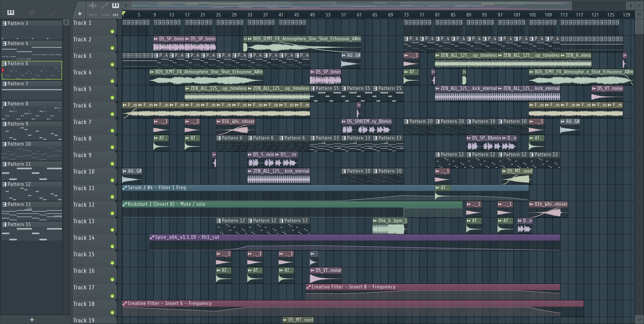Viewport: 644px width, 324px height.
Task: Click the Track 3 name header
Action: pyautogui.click(x=82, y=56)
